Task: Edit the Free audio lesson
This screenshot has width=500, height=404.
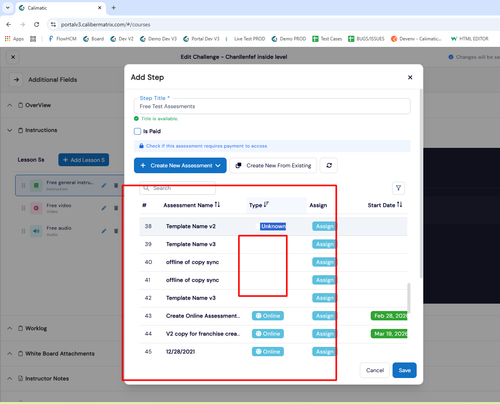Action: [x=104, y=231]
